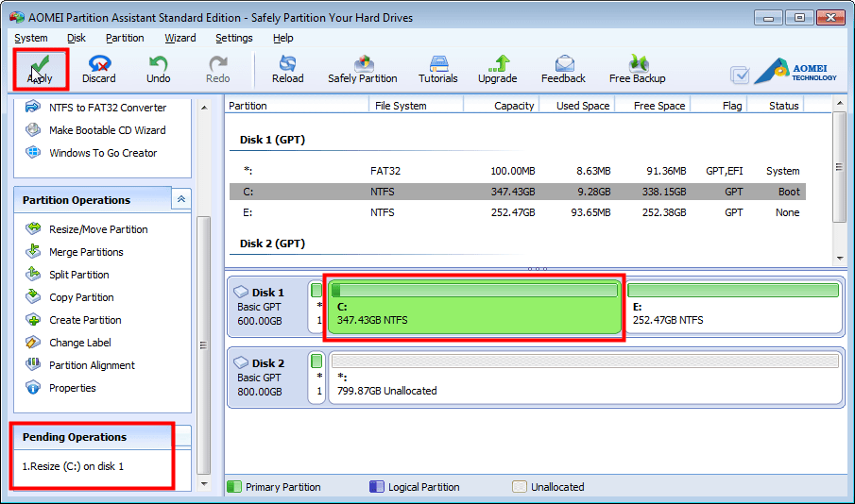The height and width of the screenshot is (504, 855).
Task: Click the Upgrade icon
Action: 497,69
